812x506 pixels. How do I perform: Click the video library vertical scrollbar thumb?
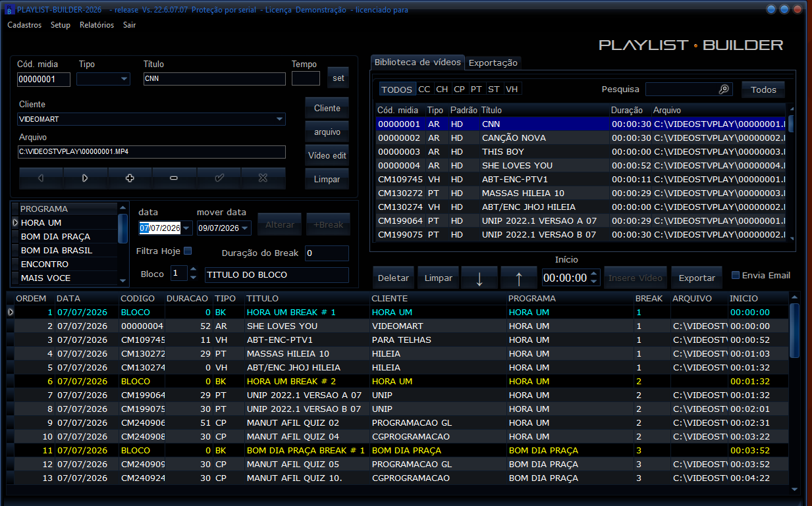coord(791,124)
